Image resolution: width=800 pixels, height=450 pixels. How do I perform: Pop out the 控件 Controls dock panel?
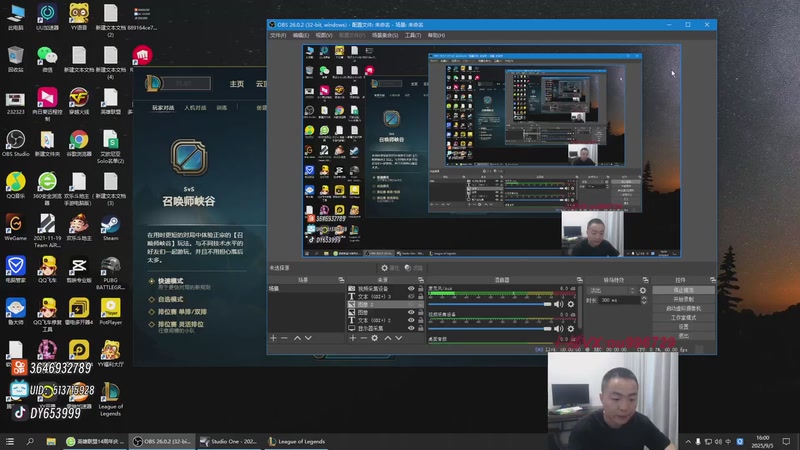(713, 280)
